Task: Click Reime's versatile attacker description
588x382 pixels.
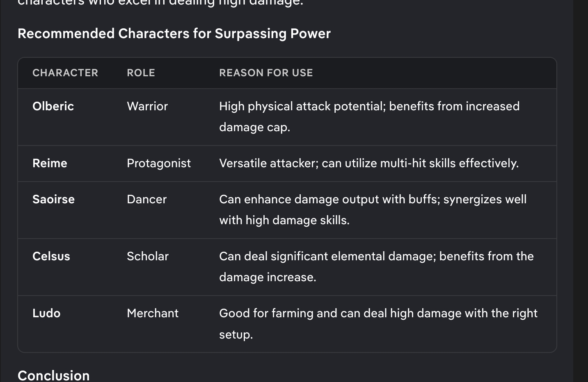Action: (x=369, y=163)
